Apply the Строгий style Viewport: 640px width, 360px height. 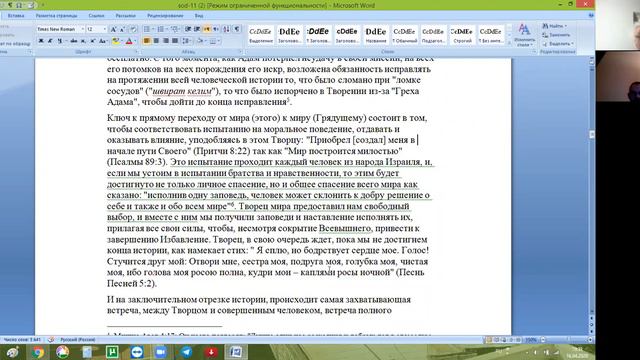(x=462, y=35)
